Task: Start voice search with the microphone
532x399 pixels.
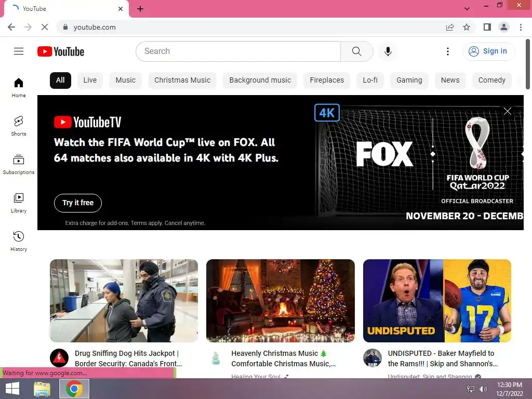Action: tap(388, 51)
